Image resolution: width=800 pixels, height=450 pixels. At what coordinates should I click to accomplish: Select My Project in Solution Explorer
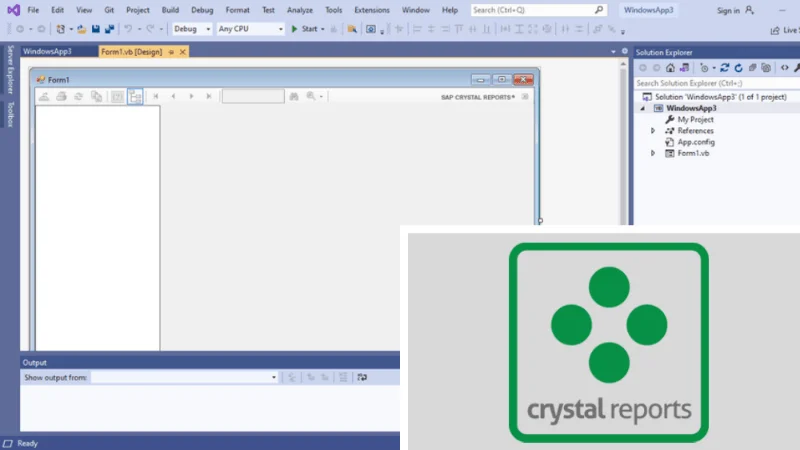click(x=695, y=119)
